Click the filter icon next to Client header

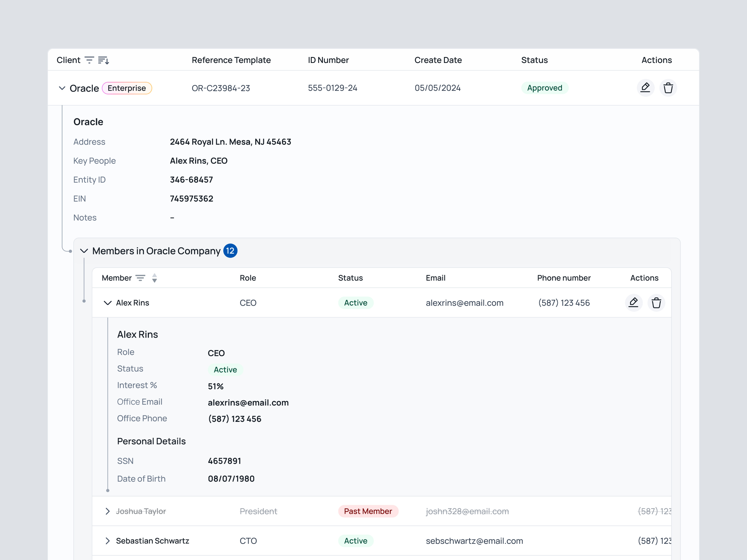point(89,60)
